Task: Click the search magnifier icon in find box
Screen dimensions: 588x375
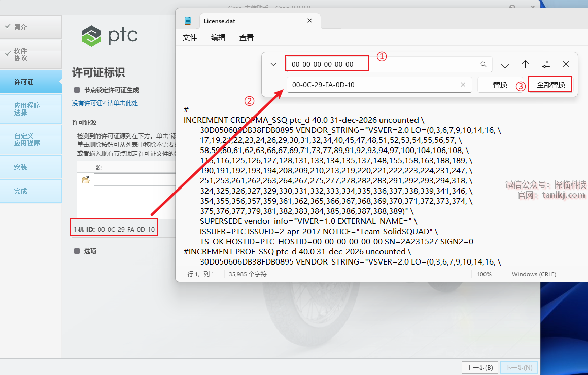Action: 483,64
